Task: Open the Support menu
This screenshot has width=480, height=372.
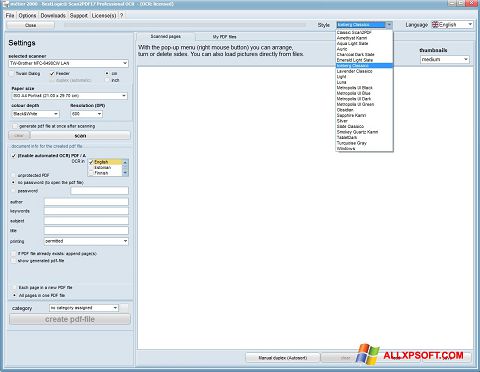Action: tap(79, 16)
